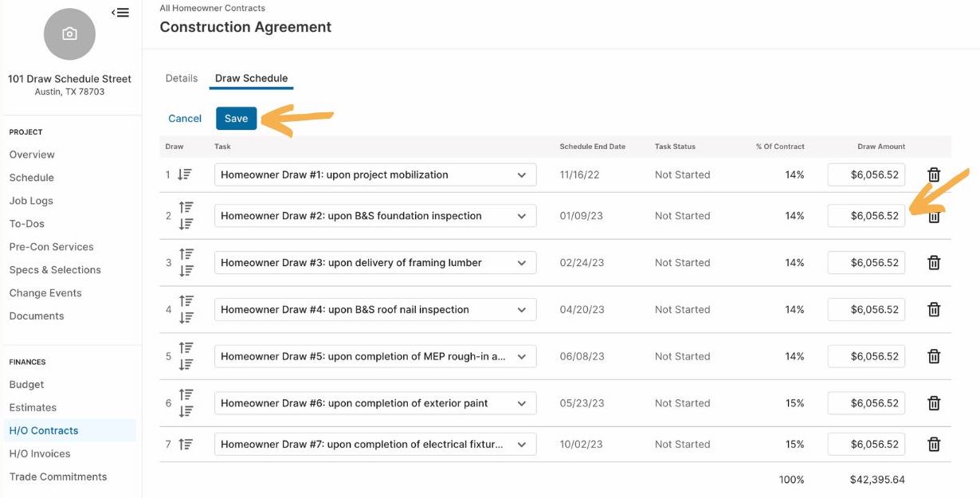Screen dimensions: 980x498
Task: Open Documents in the sidebar
Action: click(37, 316)
